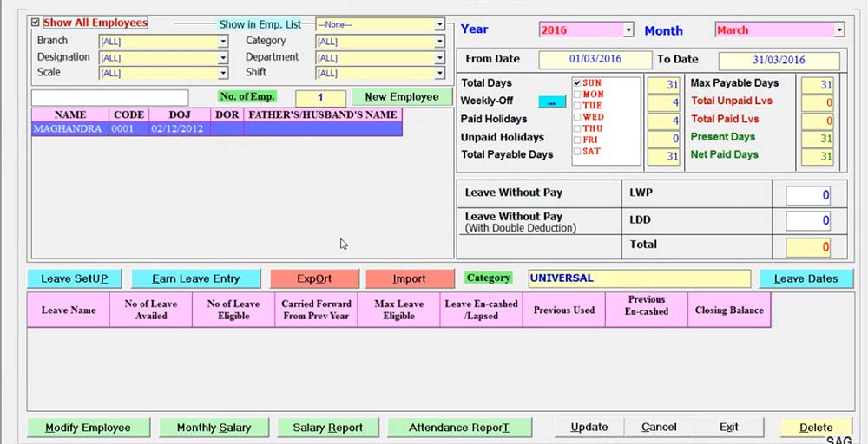Click the ExpOrt button
The width and height of the screenshot is (868, 444).
314,278
